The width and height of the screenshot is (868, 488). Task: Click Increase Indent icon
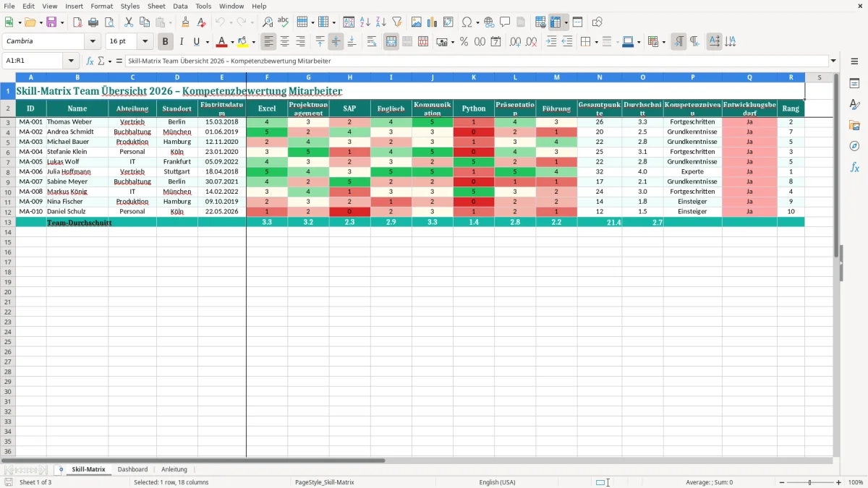point(551,42)
